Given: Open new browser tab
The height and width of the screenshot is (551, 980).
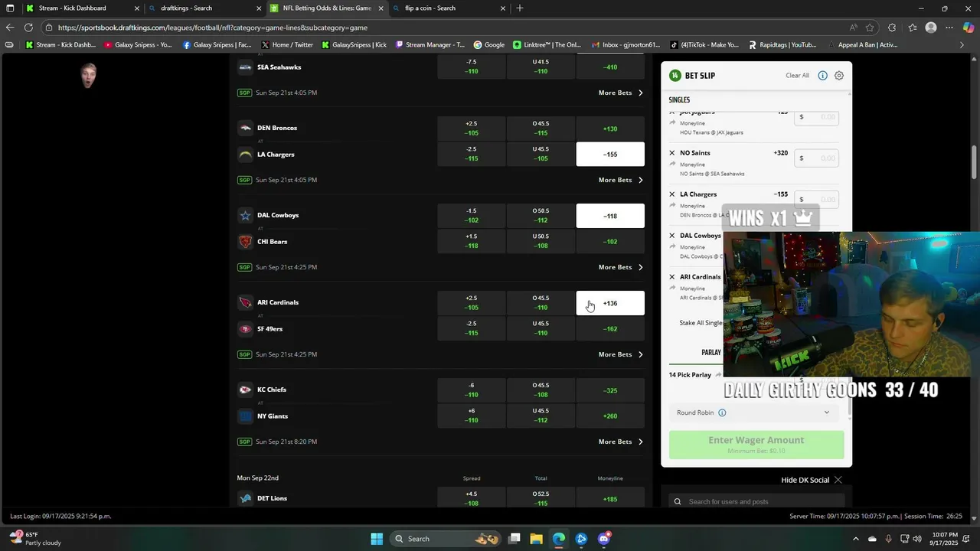Looking at the screenshot, I should [x=520, y=8].
